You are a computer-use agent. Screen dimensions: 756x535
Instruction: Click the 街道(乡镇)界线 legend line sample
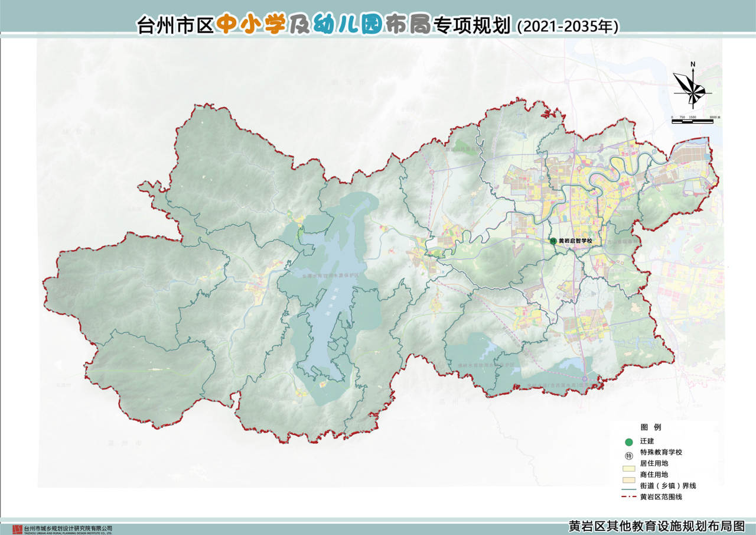coord(629,490)
